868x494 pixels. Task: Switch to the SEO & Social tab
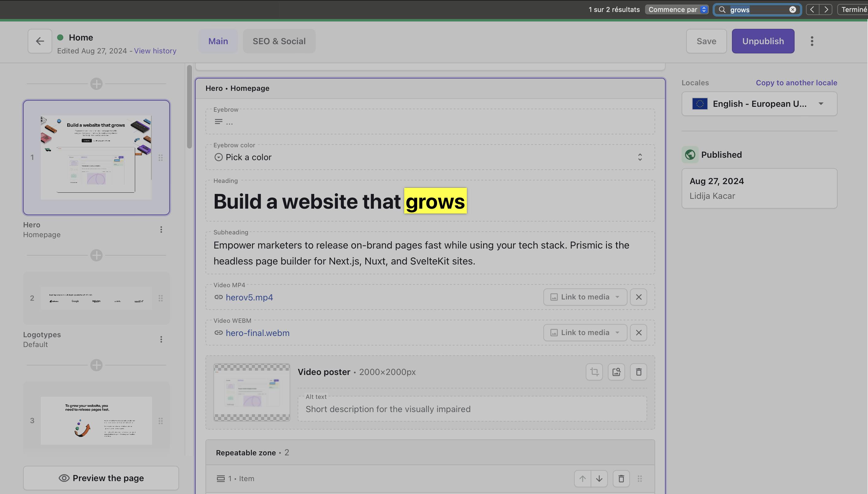tap(279, 41)
